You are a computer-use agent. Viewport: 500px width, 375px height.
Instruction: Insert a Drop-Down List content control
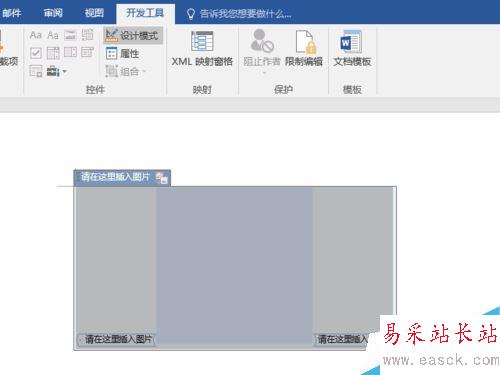[70, 52]
